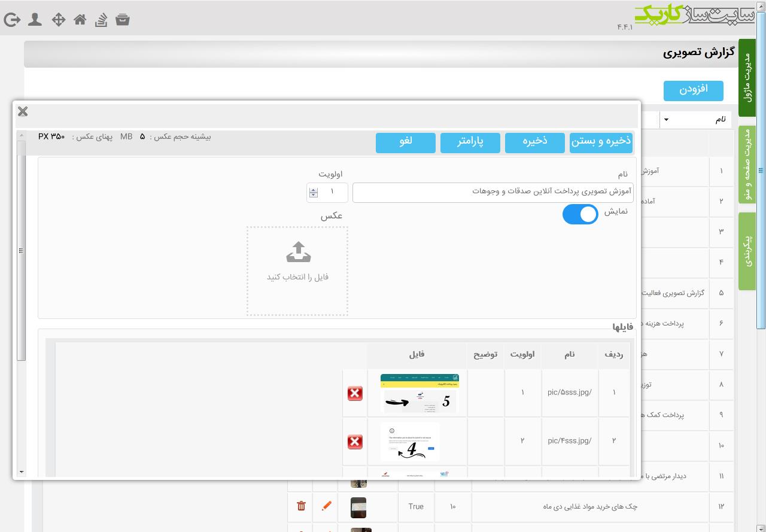Click the پارامتر button
The image size is (766, 532).
tap(470, 142)
